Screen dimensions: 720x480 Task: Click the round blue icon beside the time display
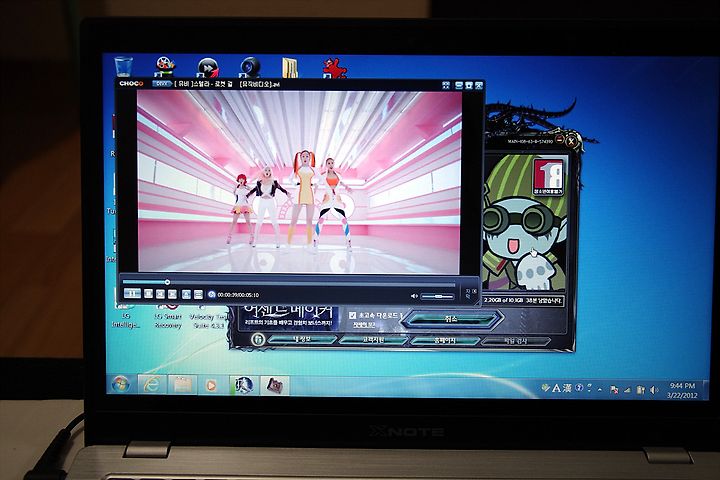[212, 294]
